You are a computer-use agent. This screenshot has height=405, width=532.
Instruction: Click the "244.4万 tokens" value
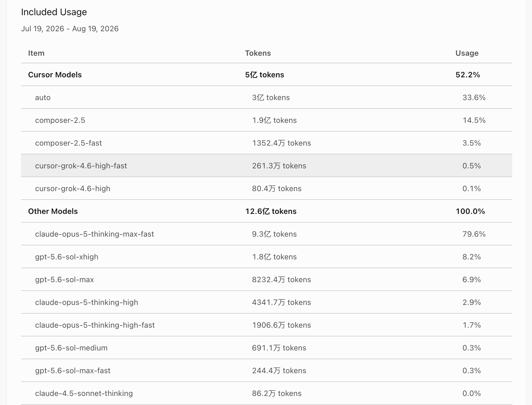tap(279, 371)
